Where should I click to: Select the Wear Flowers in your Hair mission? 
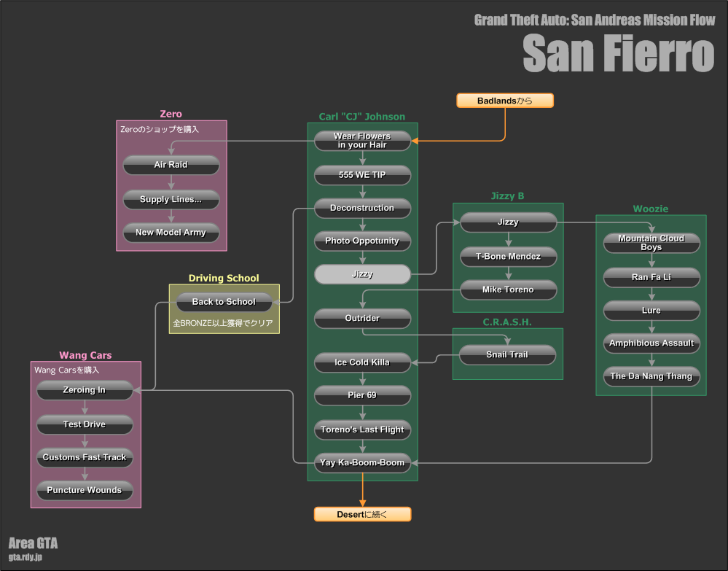click(x=362, y=140)
